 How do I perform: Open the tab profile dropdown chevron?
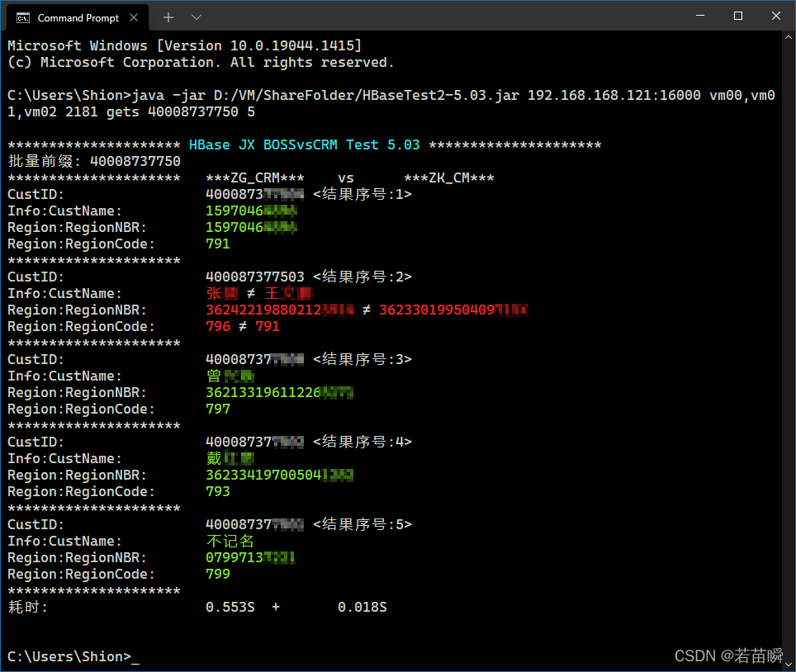click(x=197, y=18)
